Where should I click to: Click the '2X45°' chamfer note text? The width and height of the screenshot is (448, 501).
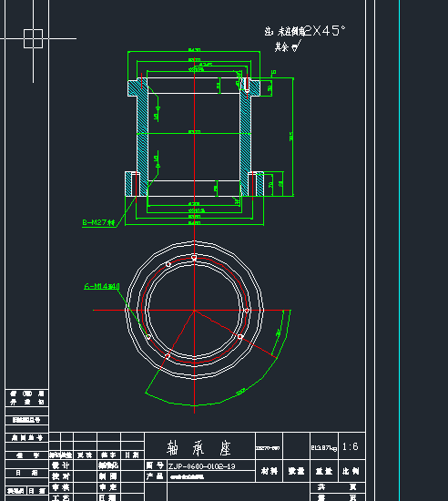point(325,31)
